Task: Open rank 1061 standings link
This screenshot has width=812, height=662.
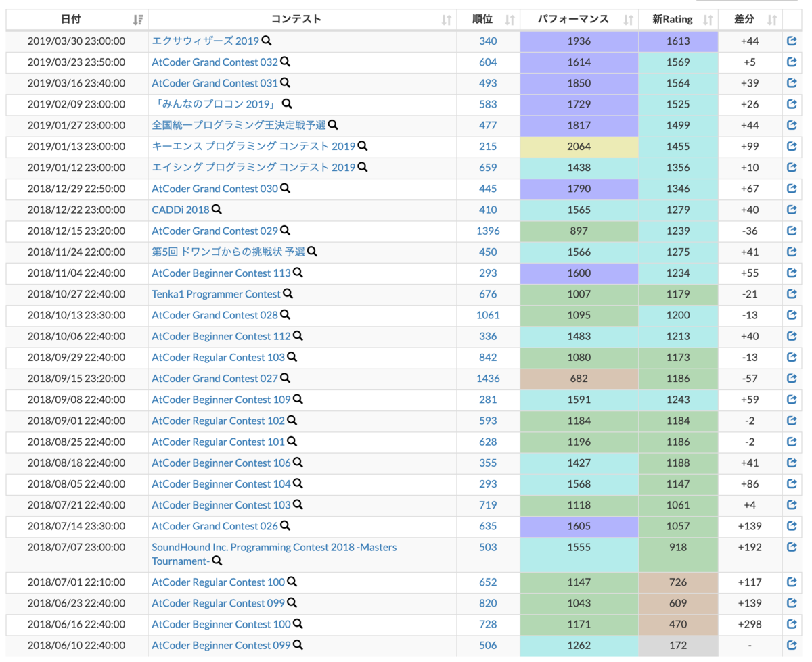Action: pyautogui.click(x=488, y=315)
